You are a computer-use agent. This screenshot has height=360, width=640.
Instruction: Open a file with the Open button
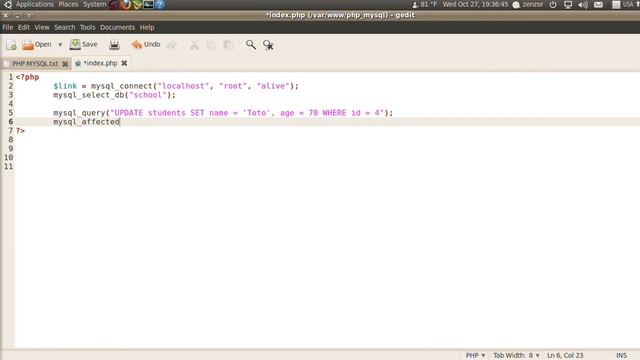pos(37,44)
